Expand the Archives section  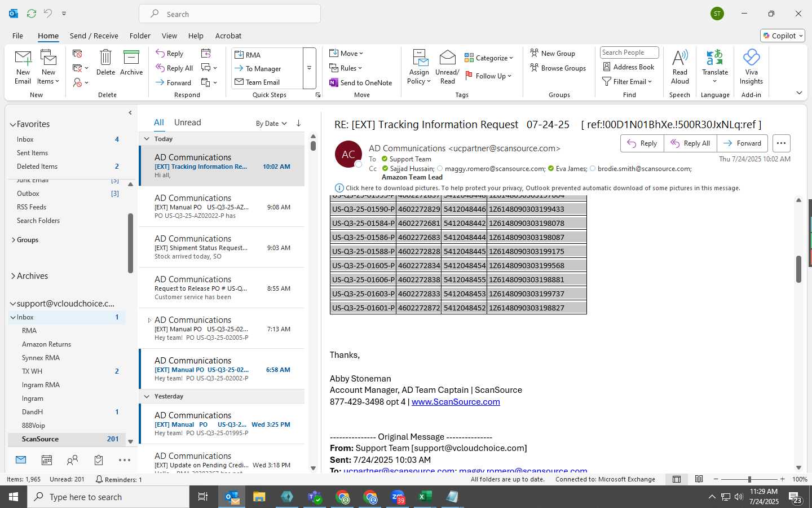13,276
